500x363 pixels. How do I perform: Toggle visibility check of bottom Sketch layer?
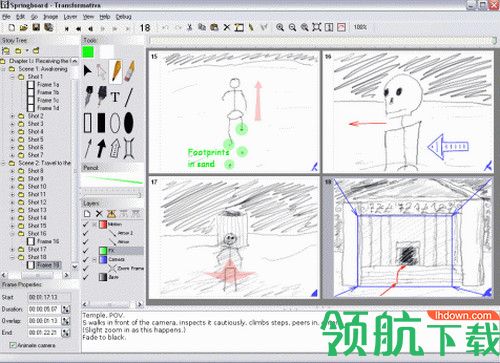pos(86,277)
